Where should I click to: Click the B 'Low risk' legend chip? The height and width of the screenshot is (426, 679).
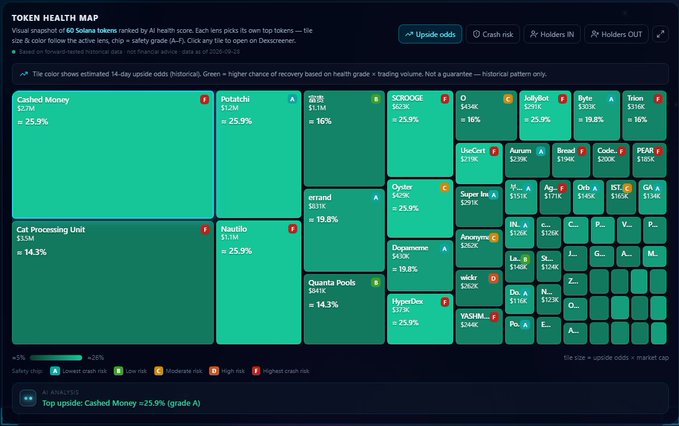click(118, 371)
